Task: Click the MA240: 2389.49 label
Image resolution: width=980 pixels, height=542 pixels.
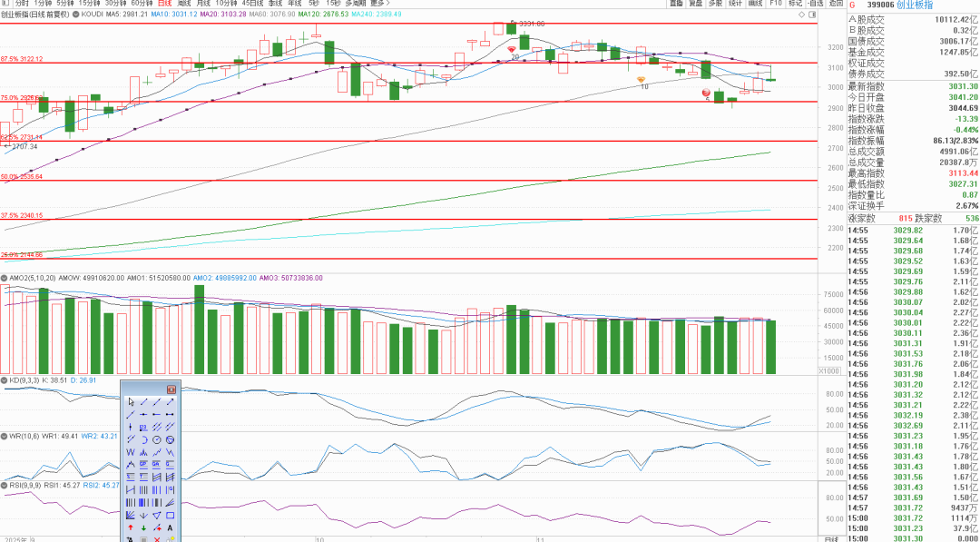Action: [x=377, y=13]
